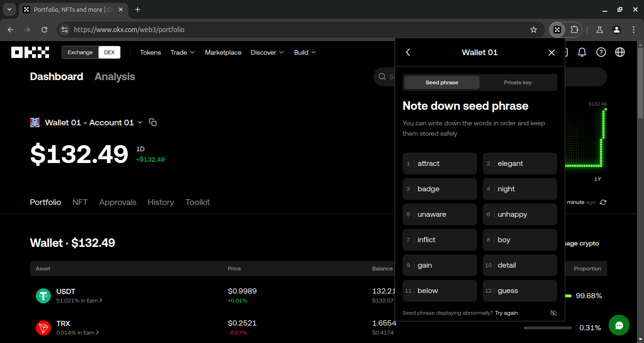Click the seed word 'night'
644x343 pixels.
520,189
